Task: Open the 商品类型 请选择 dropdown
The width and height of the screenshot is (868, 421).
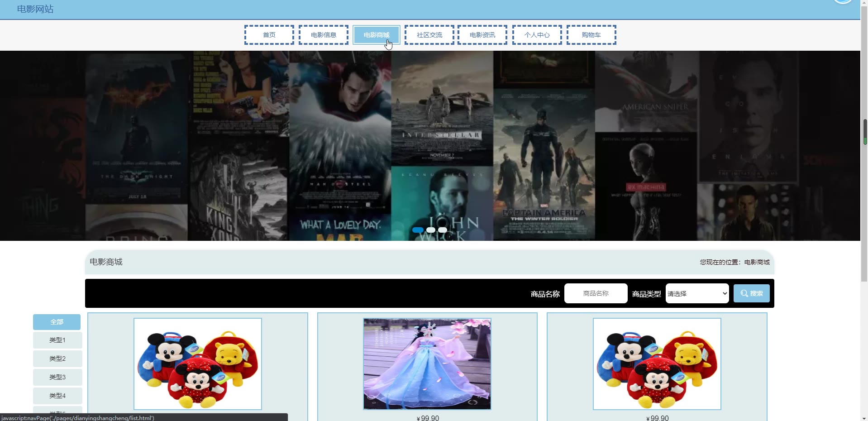Action: click(x=697, y=293)
